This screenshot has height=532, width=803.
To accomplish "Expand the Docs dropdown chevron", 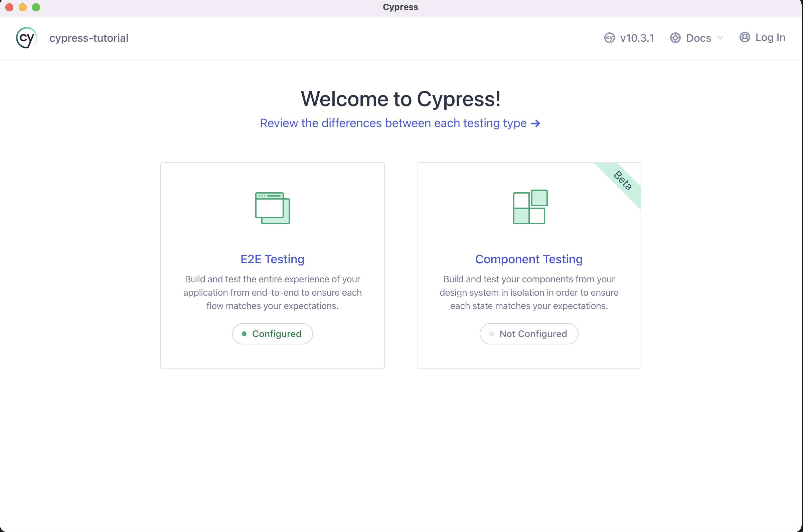I will coord(720,38).
